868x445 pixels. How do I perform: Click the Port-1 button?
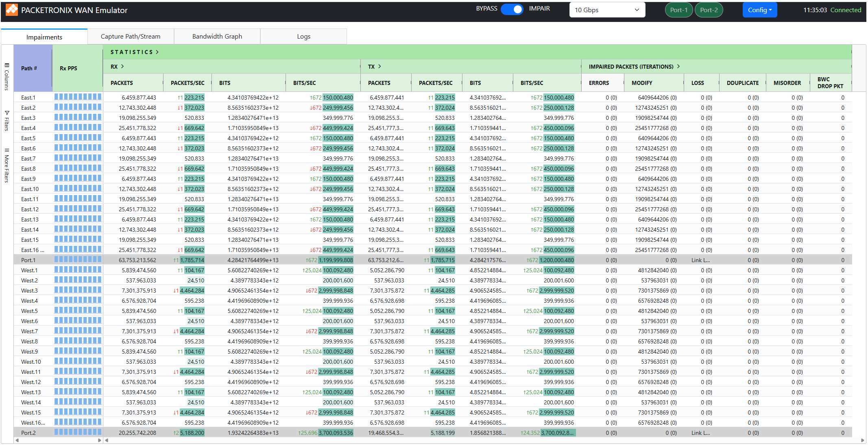pyautogui.click(x=679, y=10)
